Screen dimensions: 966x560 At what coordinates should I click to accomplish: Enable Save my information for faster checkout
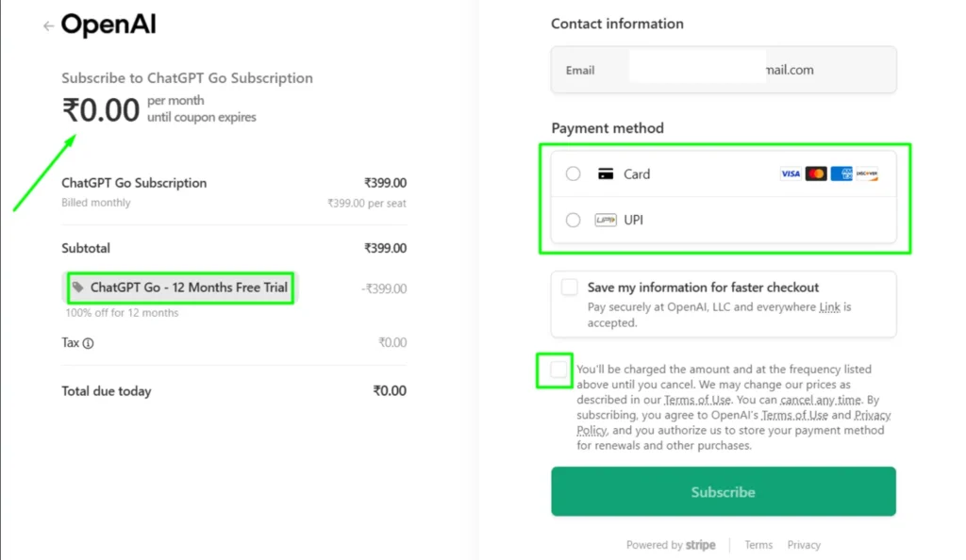[569, 285]
